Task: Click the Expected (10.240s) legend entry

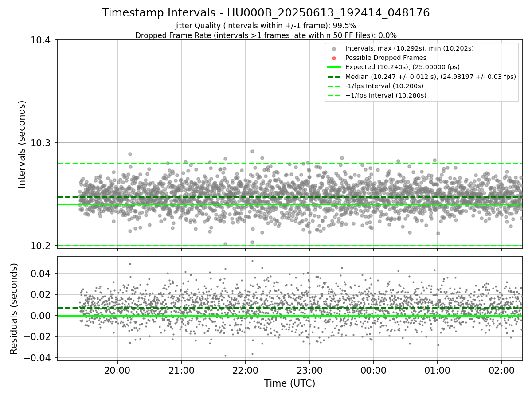Action: (x=403, y=67)
